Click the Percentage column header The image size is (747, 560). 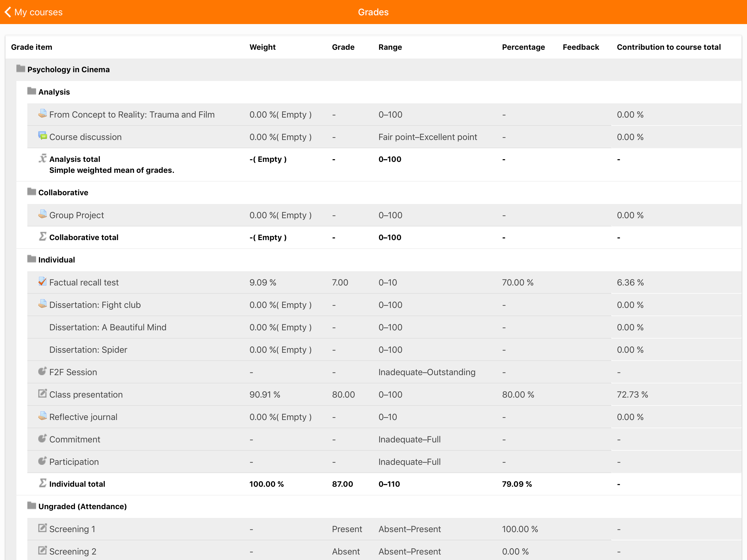coord(523,47)
